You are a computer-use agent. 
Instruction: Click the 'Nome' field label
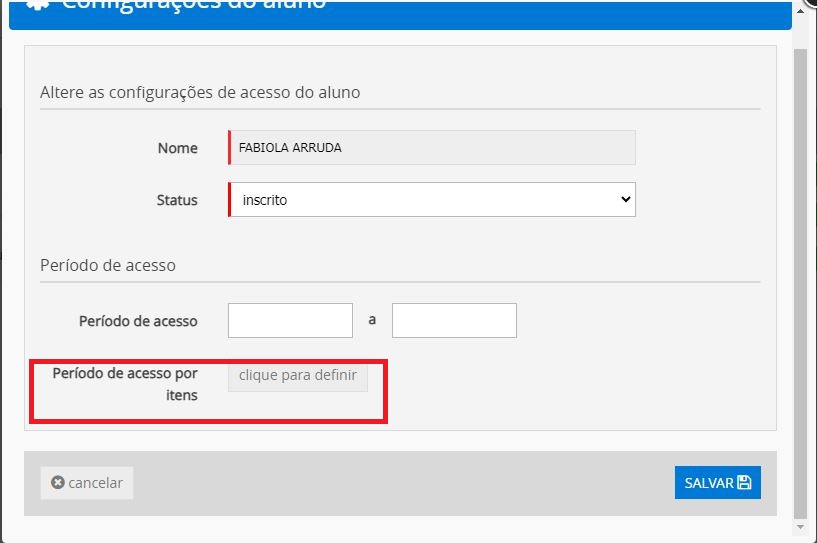coord(178,148)
